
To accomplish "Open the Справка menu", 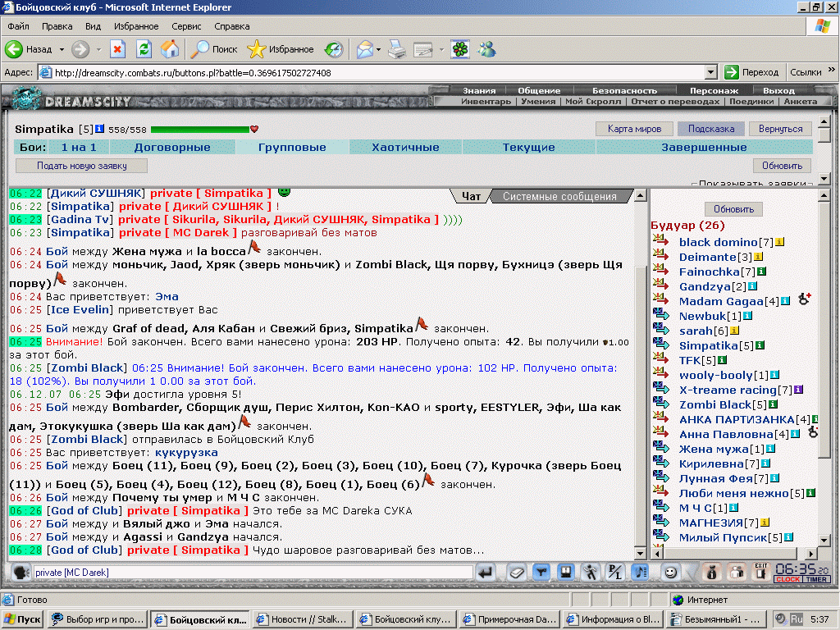I will click(232, 26).
